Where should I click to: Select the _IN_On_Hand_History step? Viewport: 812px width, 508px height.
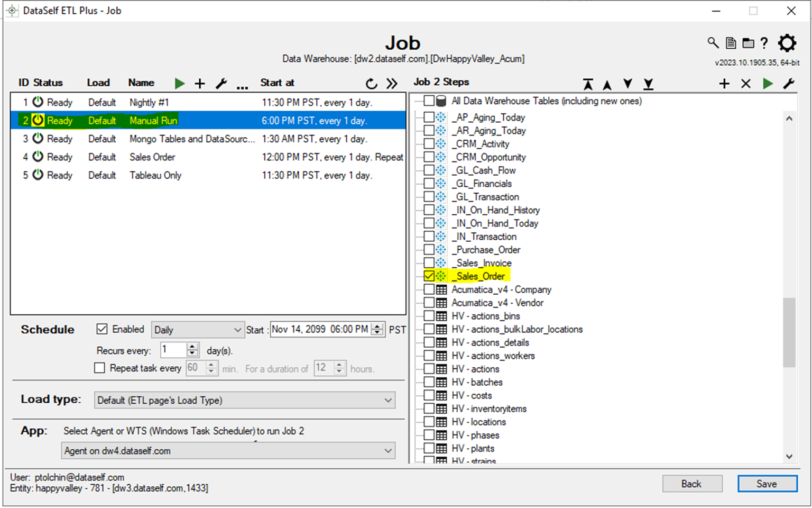(496, 210)
